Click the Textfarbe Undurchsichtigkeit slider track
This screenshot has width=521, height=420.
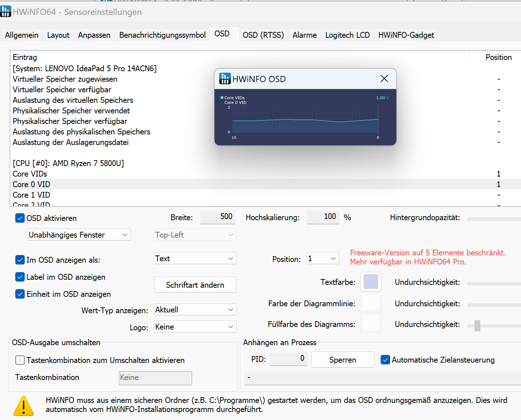click(x=494, y=283)
